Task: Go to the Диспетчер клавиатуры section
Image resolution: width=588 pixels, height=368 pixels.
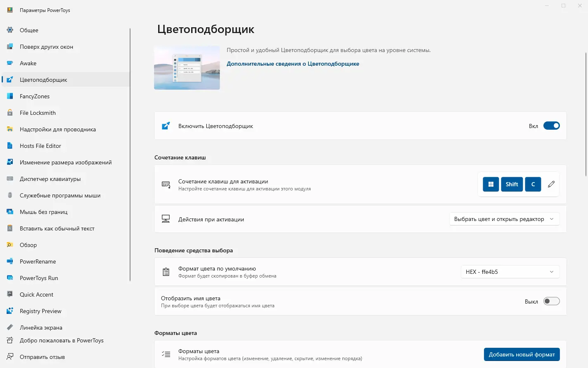Action: click(50, 179)
